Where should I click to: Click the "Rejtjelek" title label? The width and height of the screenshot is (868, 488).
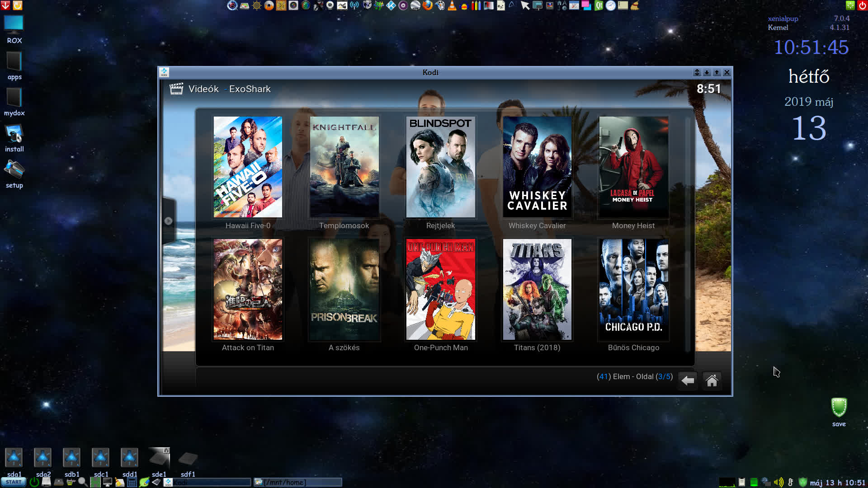tap(440, 225)
